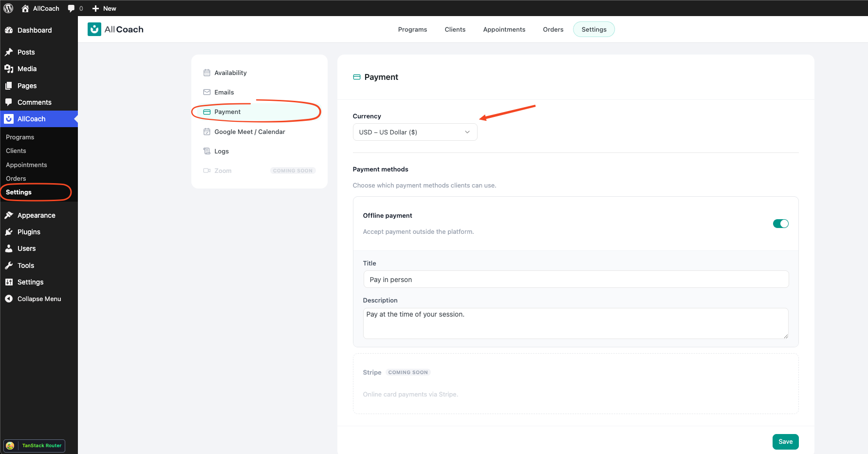Switch to the Clients top tab

pos(455,29)
